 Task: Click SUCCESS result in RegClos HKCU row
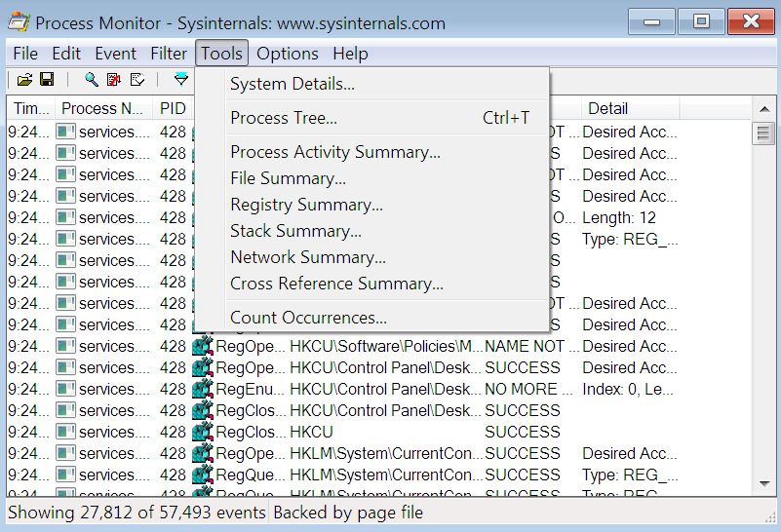click(522, 432)
